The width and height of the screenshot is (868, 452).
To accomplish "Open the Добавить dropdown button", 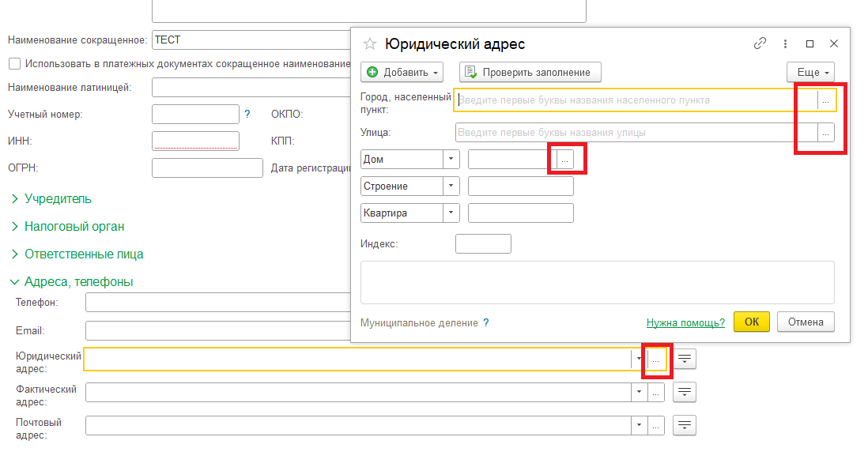I will (402, 73).
